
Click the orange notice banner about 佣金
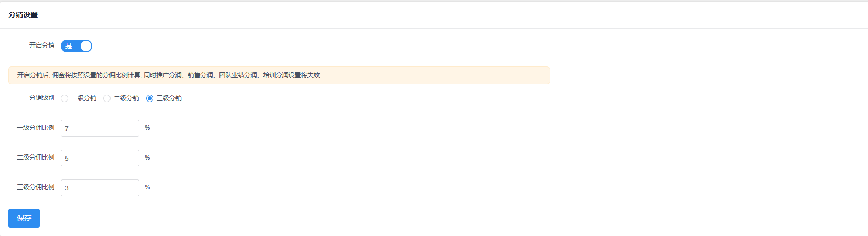pyautogui.click(x=279, y=75)
